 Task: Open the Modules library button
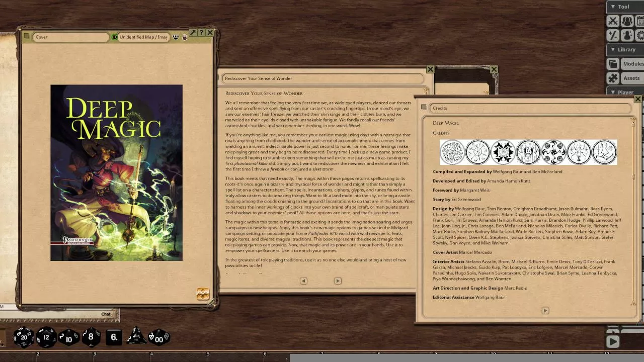(x=632, y=64)
